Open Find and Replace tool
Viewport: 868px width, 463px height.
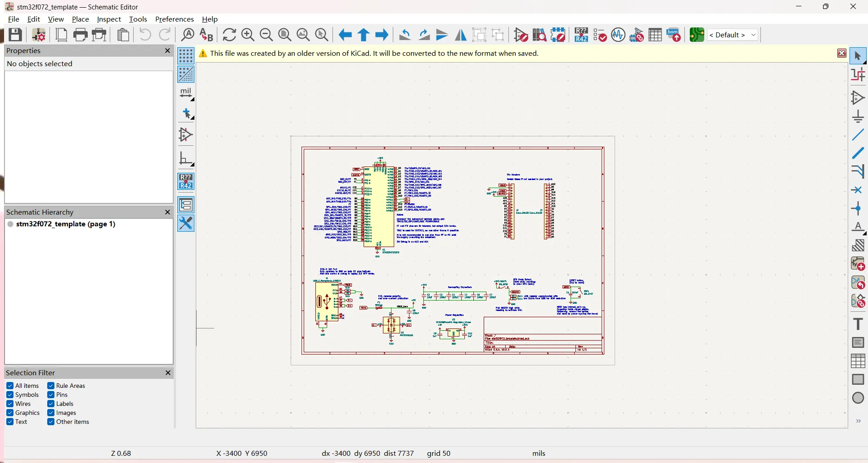[207, 35]
